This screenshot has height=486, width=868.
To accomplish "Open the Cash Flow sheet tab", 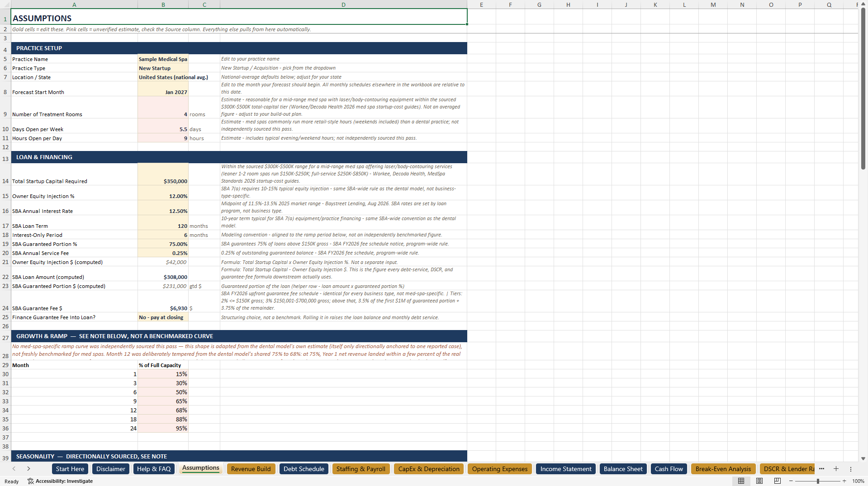I will click(x=669, y=469).
